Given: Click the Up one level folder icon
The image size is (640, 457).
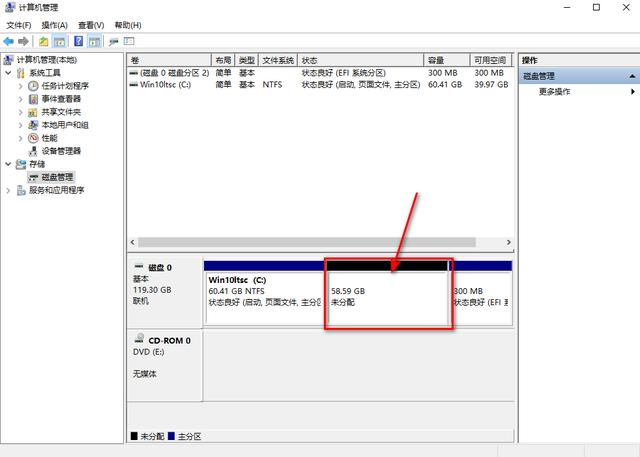Looking at the screenshot, I should coord(44,41).
